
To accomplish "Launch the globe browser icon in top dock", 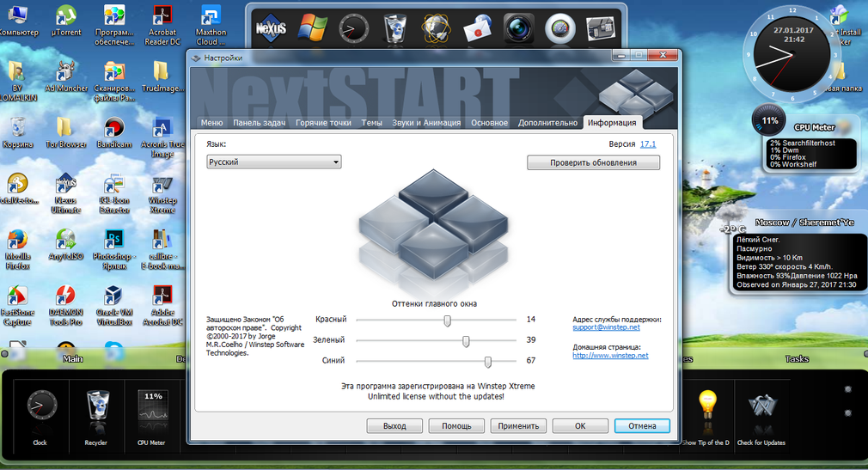I will tap(436, 28).
